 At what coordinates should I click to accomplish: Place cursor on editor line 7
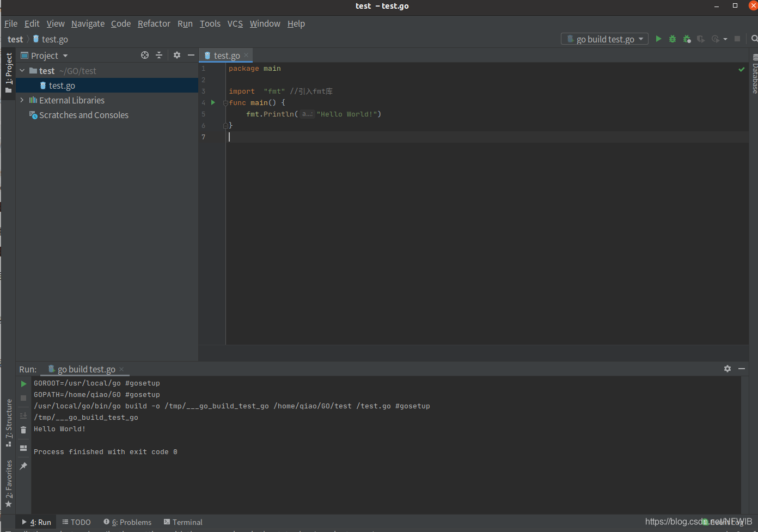487,137
